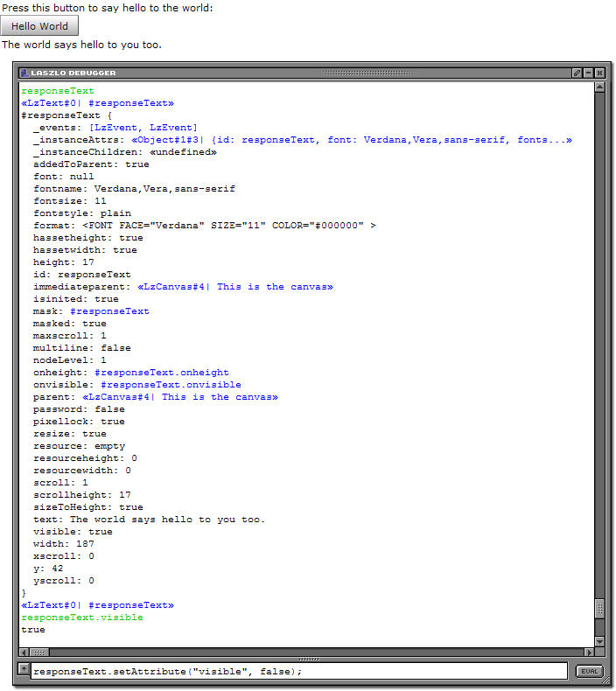The height and width of the screenshot is (691, 616).
Task: Open immediateparent «LzCanvas#4| This is the canvas»
Action: 235,287
